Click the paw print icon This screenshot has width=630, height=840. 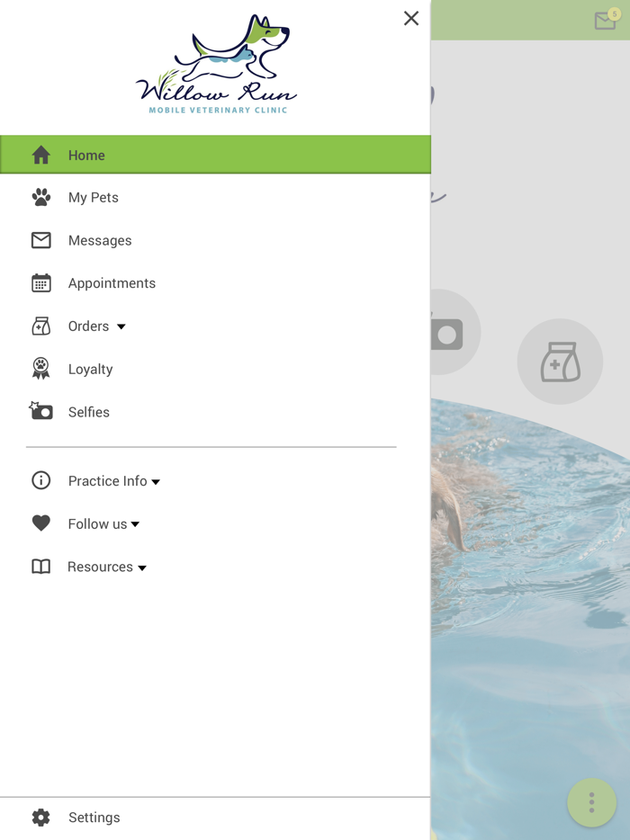[41, 198]
